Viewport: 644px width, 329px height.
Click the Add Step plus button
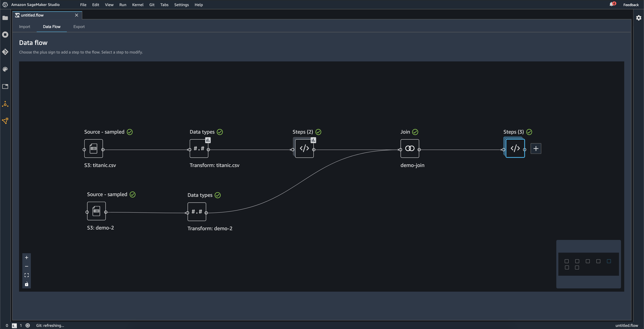tap(536, 149)
